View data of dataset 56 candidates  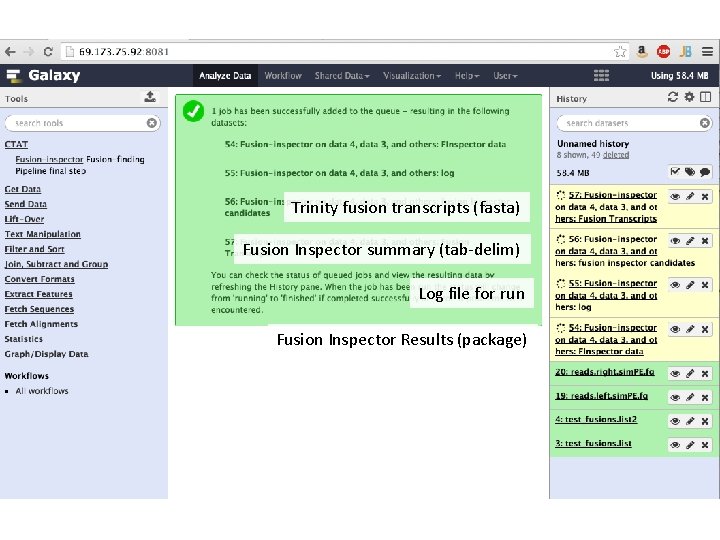[x=675, y=241]
